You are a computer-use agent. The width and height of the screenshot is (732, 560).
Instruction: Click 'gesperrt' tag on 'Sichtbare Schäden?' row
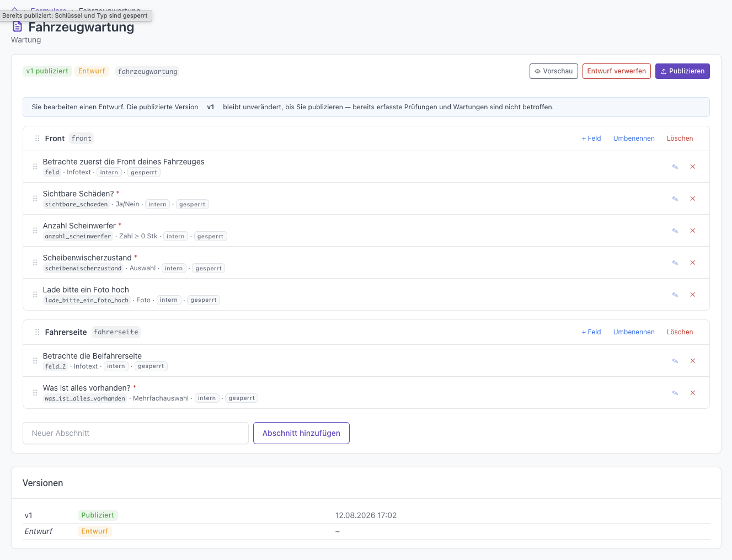pos(193,204)
